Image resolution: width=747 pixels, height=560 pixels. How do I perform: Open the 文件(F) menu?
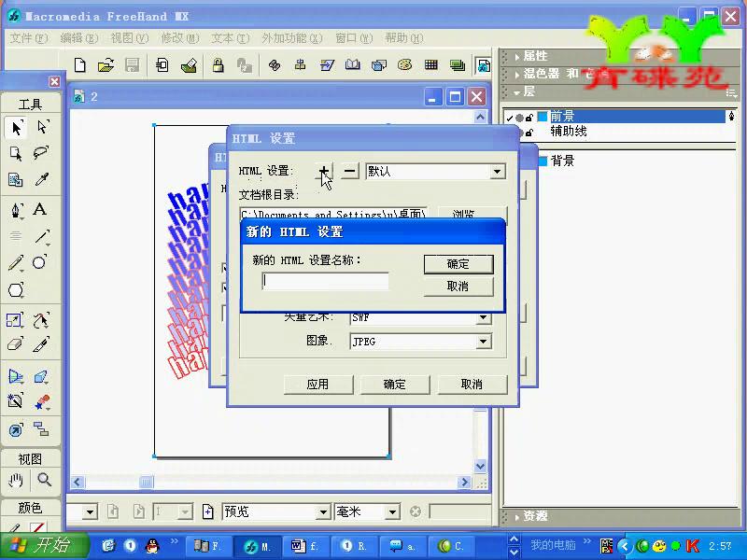(29, 38)
